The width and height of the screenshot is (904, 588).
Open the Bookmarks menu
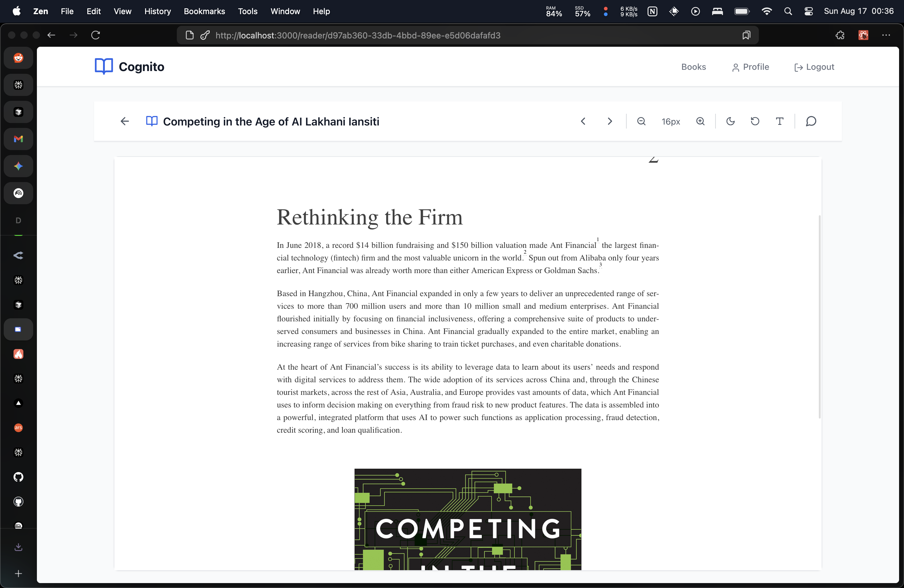pos(204,11)
